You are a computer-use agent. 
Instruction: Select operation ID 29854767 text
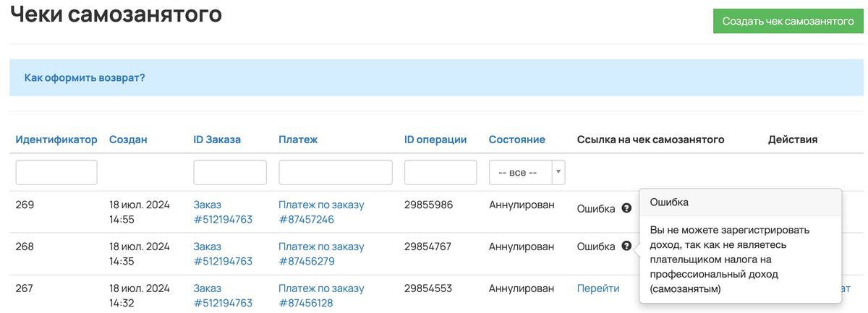tap(428, 246)
